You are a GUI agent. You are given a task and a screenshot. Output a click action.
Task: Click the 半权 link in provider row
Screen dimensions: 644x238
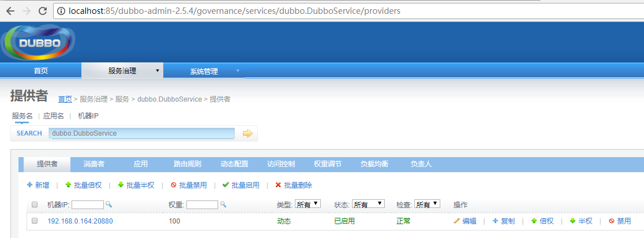[x=586, y=221]
